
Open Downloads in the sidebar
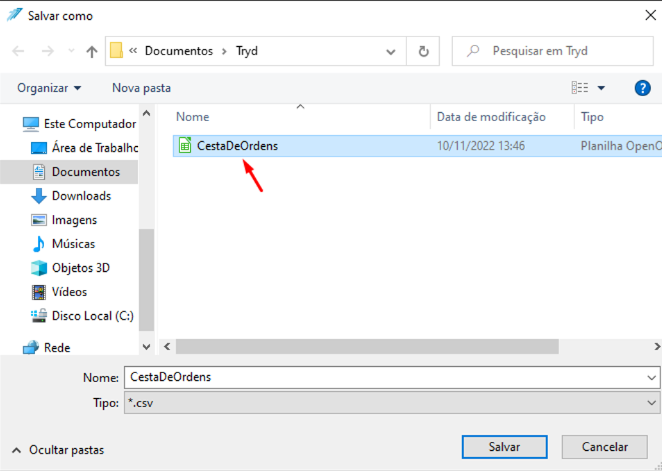click(71, 196)
